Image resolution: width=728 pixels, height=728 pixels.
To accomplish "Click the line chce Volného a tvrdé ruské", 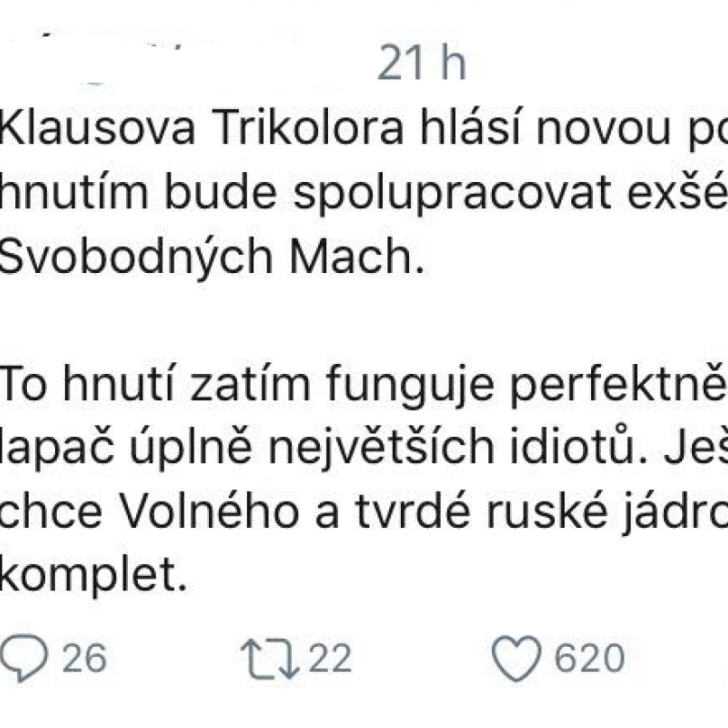I will coord(364,514).
